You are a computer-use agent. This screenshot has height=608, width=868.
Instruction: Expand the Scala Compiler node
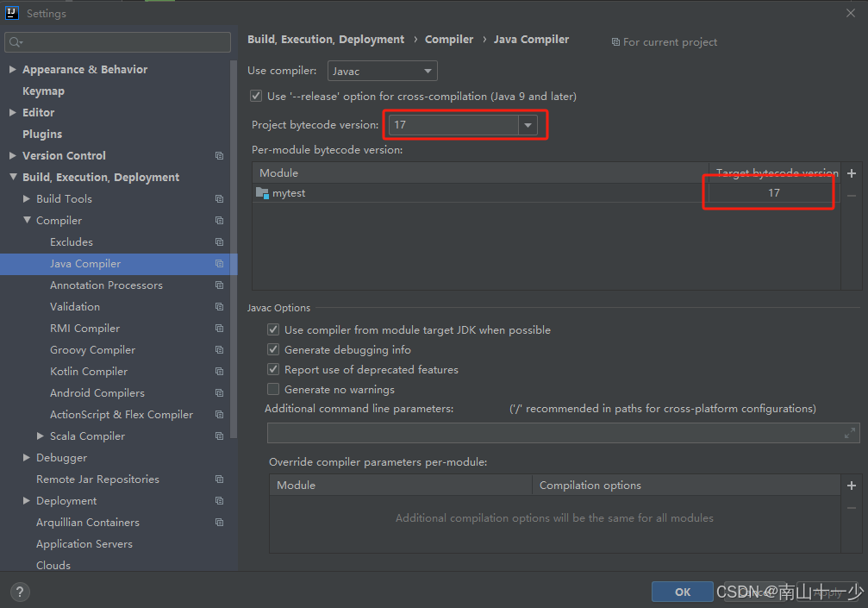[x=41, y=436]
